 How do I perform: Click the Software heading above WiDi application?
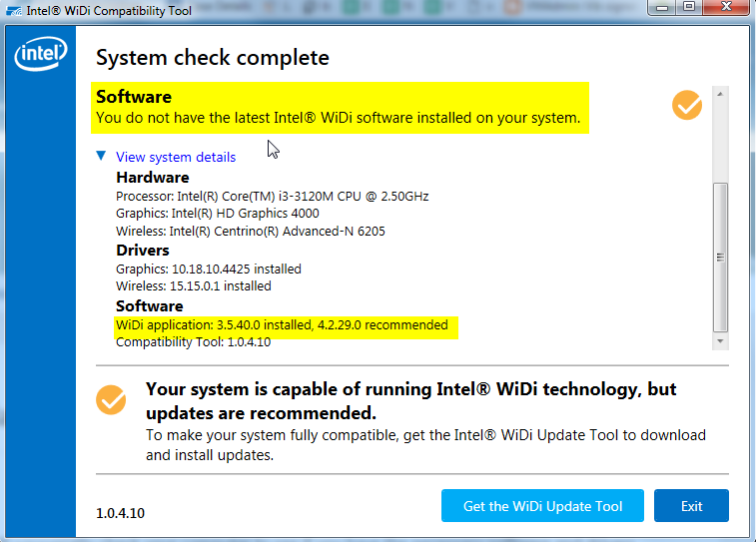click(x=149, y=305)
